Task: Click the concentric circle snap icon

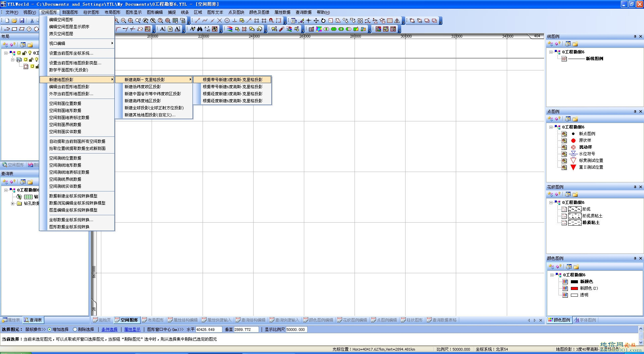Action: tap(227, 20)
